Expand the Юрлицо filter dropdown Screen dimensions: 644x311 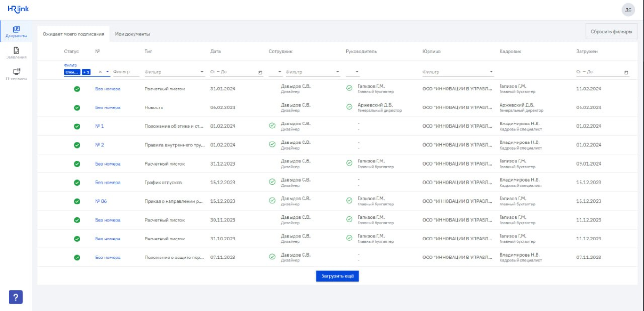491,72
